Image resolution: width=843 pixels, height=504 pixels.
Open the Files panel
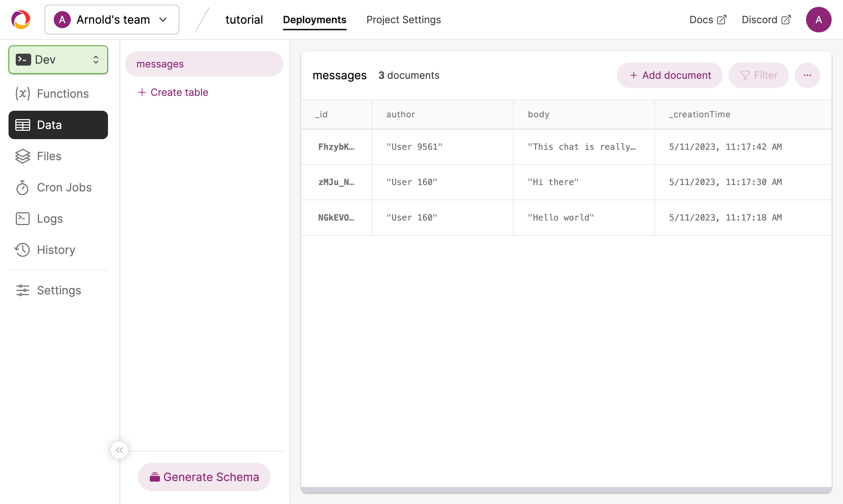coord(49,156)
